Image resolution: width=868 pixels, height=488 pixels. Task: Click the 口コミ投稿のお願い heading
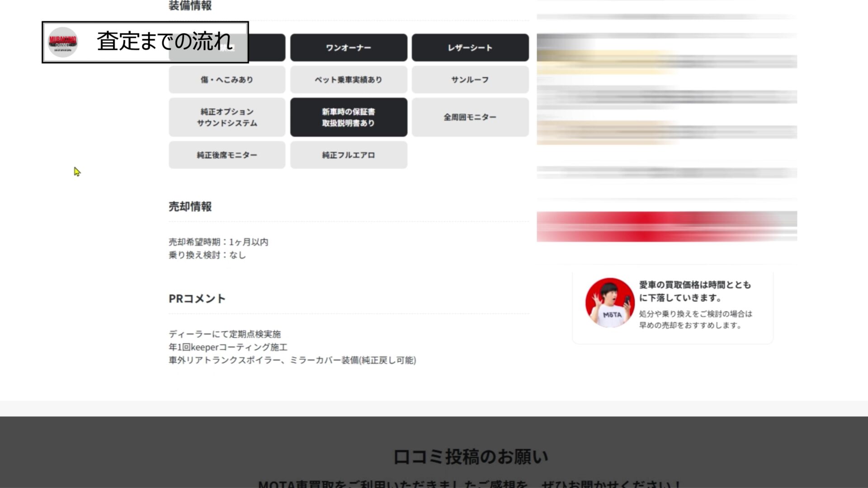point(470,457)
